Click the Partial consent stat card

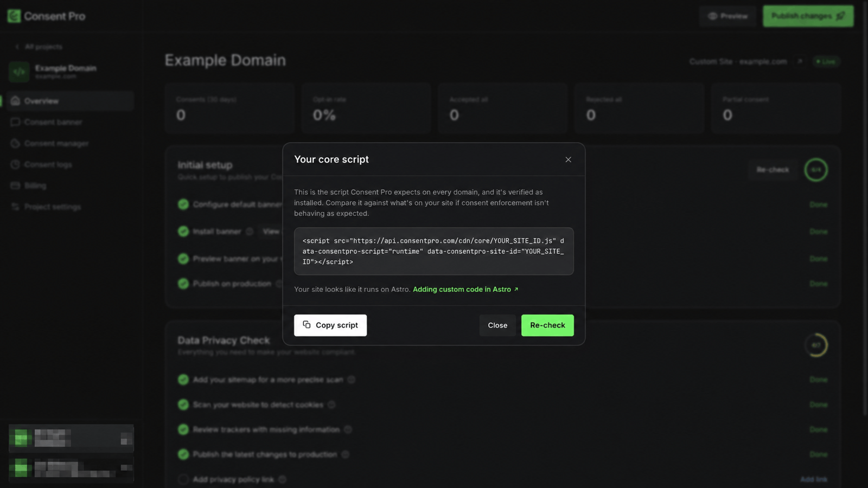tap(776, 108)
